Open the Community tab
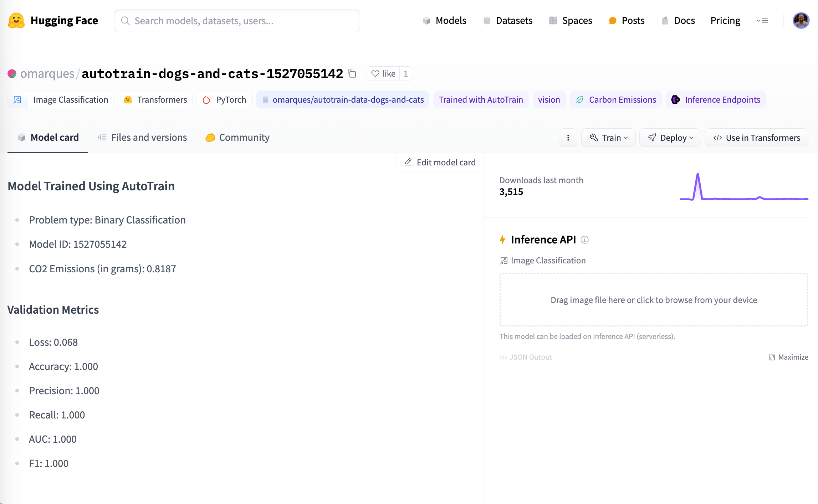The height and width of the screenshot is (504, 818). click(x=237, y=138)
